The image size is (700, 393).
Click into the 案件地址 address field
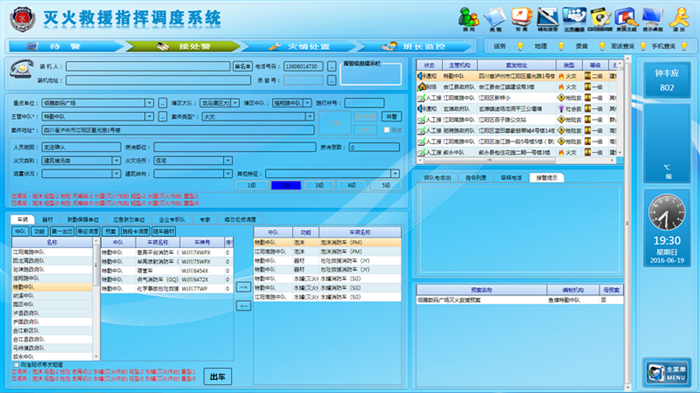[x=178, y=130]
